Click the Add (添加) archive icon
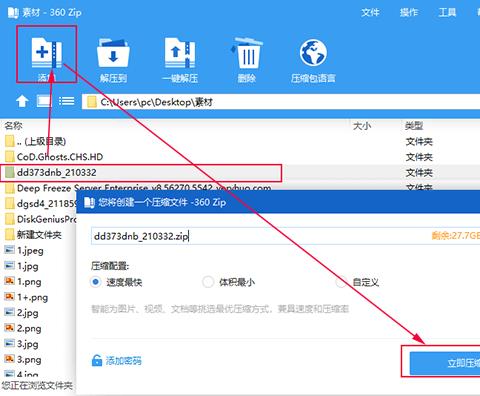Image resolution: width=480 pixels, height=396 pixels. click(x=47, y=52)
